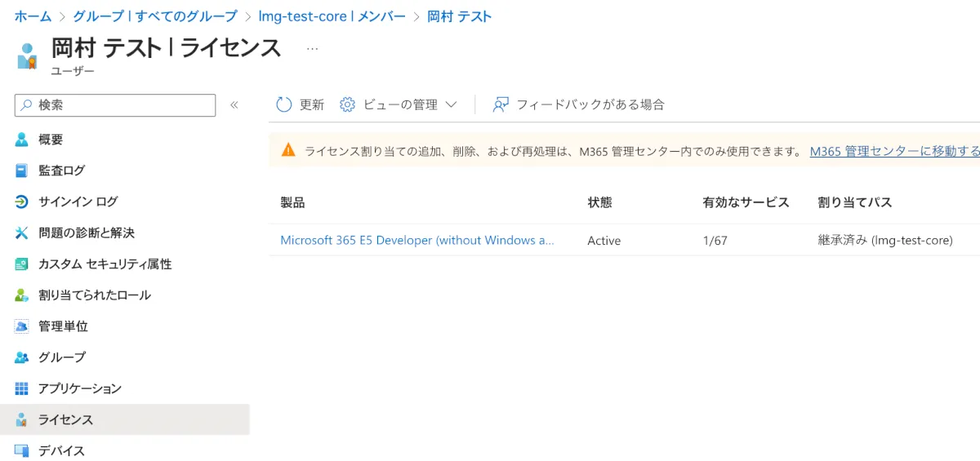Follow the M365 管理センターに移動する link
The height and width of the screenshot is (461, 980).
click(894, 151)
